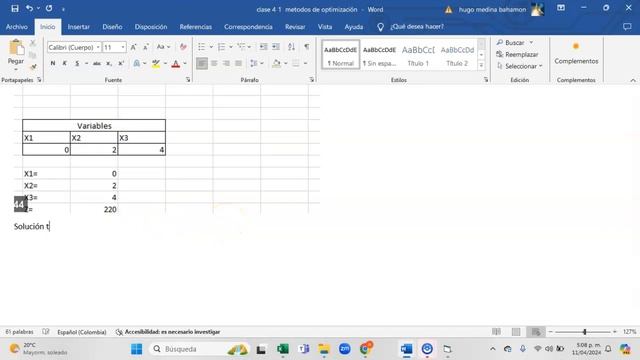Apply the Título 2 style
The width and height of the screenshot is (640, 360).
coord(457,55)
